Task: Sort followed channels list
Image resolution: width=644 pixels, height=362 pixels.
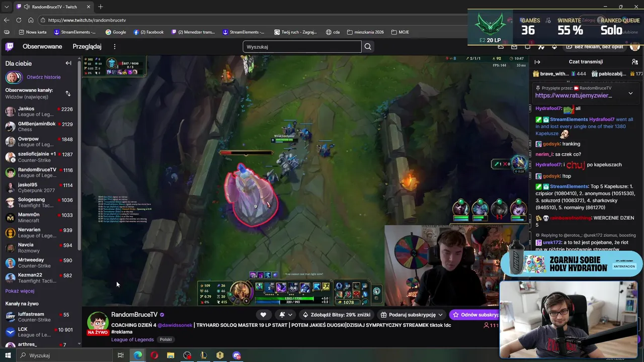Action: click(68, 94)
